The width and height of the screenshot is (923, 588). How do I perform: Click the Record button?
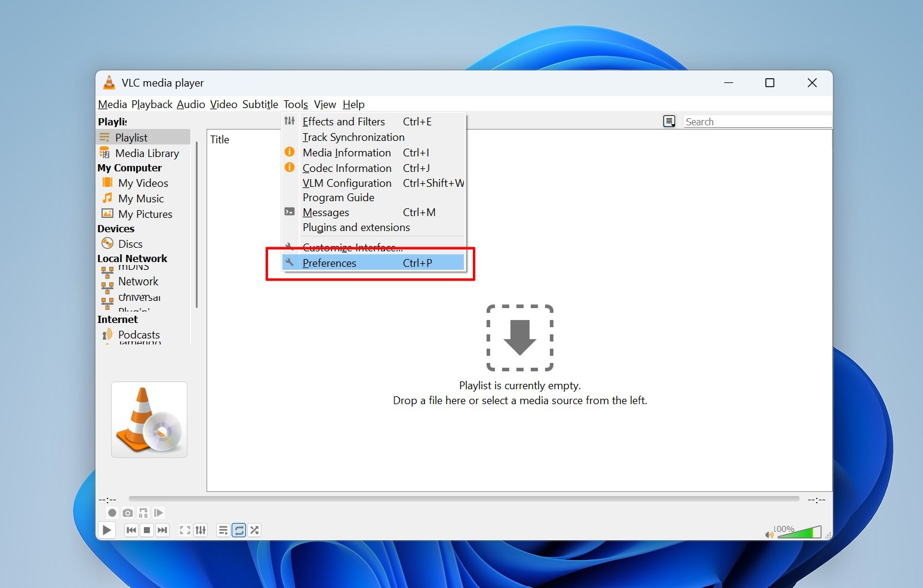(112, 513)
